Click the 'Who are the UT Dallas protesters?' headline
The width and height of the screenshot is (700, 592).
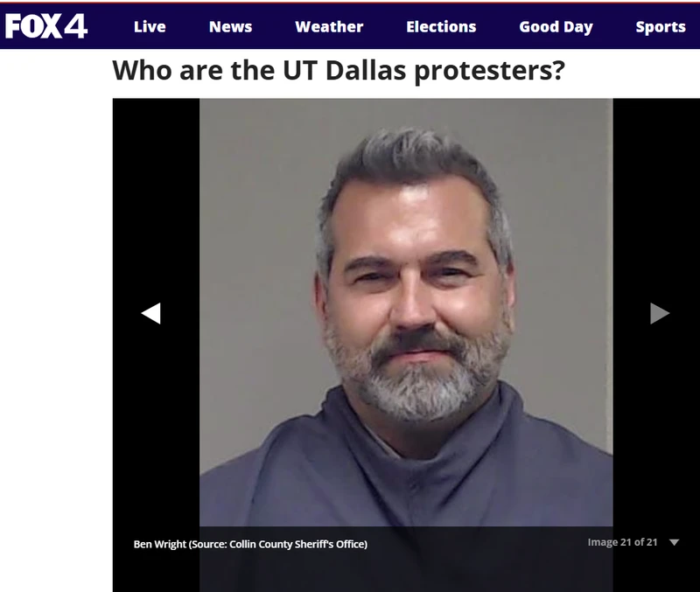[339, 70]
